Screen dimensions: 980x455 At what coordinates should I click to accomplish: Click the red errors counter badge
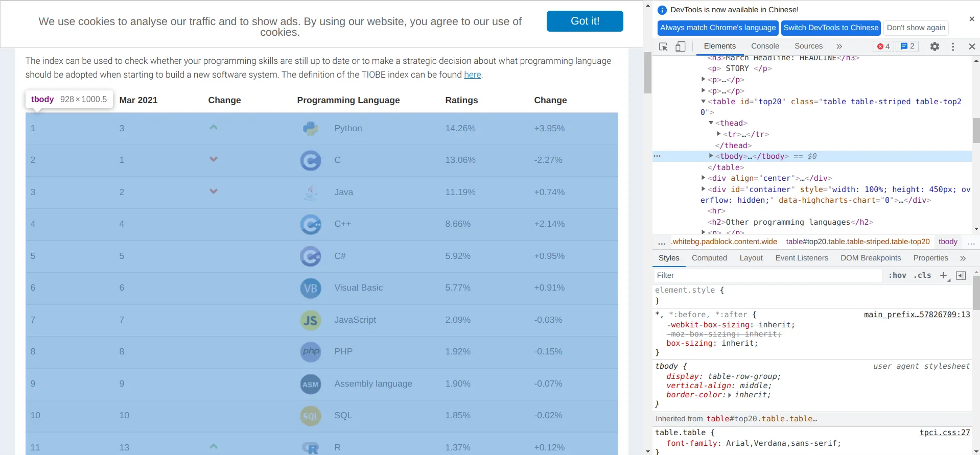883,46
